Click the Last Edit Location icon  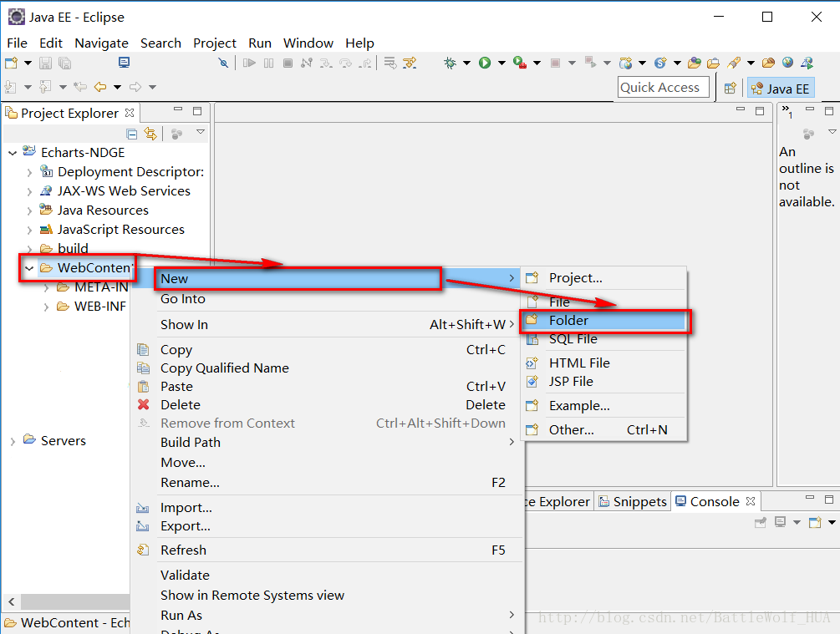pos(80,87)
